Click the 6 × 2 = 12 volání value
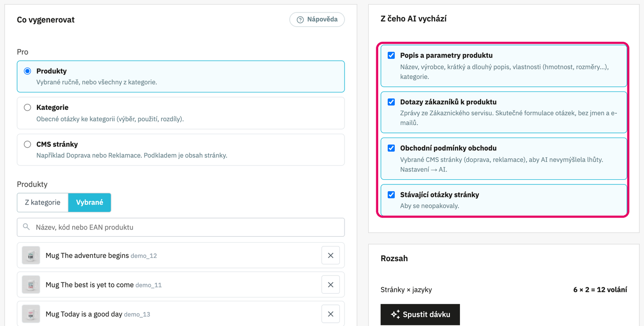The image size is (644, 326). [600, 290]
